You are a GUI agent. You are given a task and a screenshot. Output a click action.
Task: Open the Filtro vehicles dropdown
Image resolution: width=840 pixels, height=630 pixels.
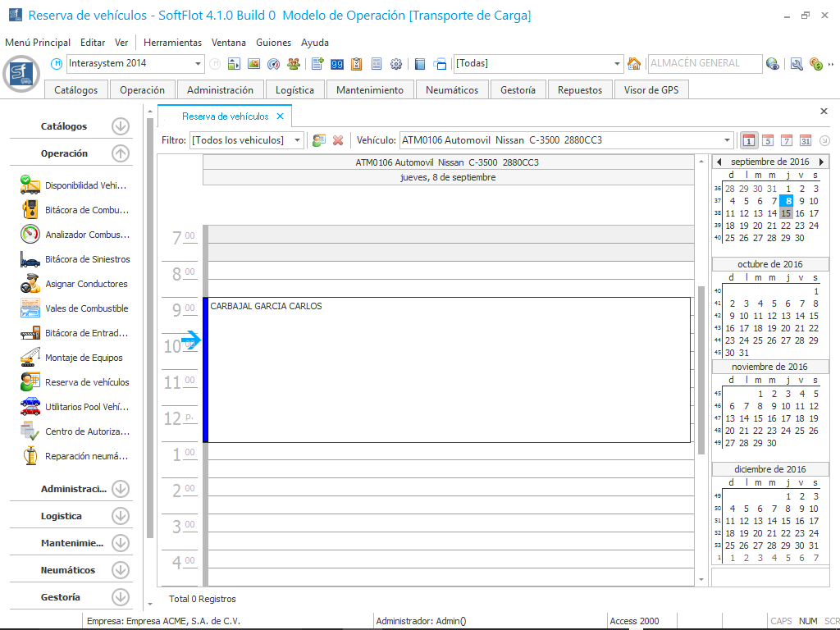coord(298,140)
